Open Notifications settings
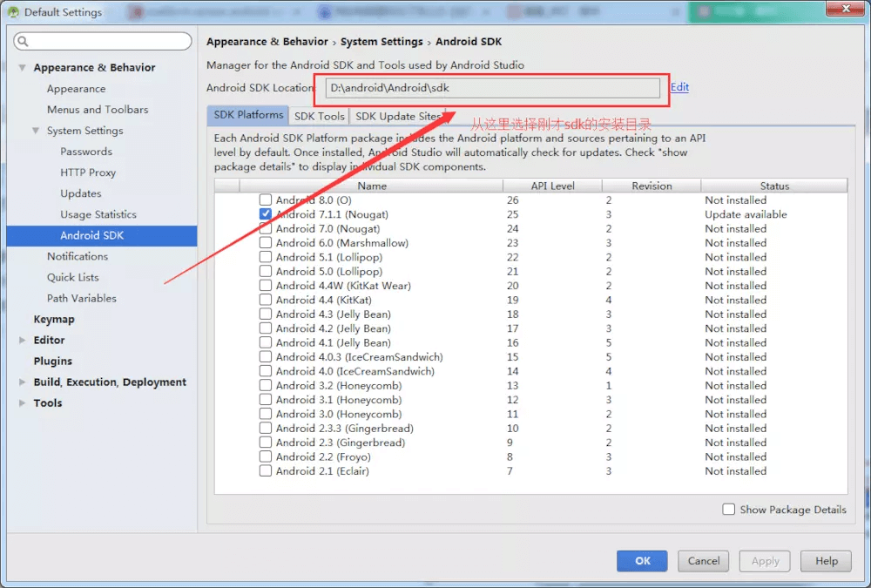The width and height of the screenshot is (871, 588). 78,256
